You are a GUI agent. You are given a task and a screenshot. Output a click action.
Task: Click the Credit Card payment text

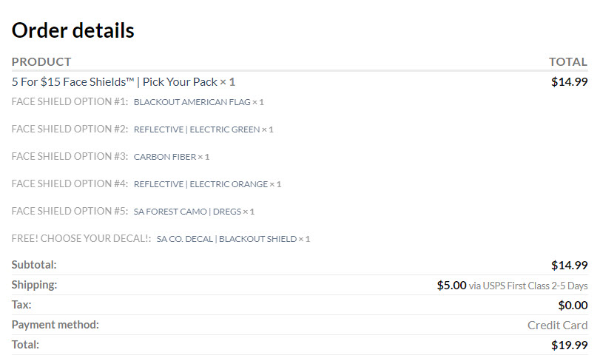[557, 325]
